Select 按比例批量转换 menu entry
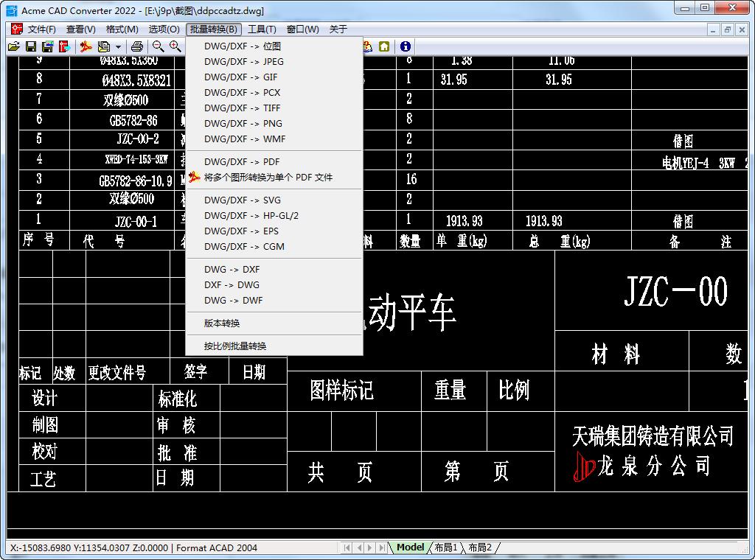755x560 pixels. click(274, 346)
